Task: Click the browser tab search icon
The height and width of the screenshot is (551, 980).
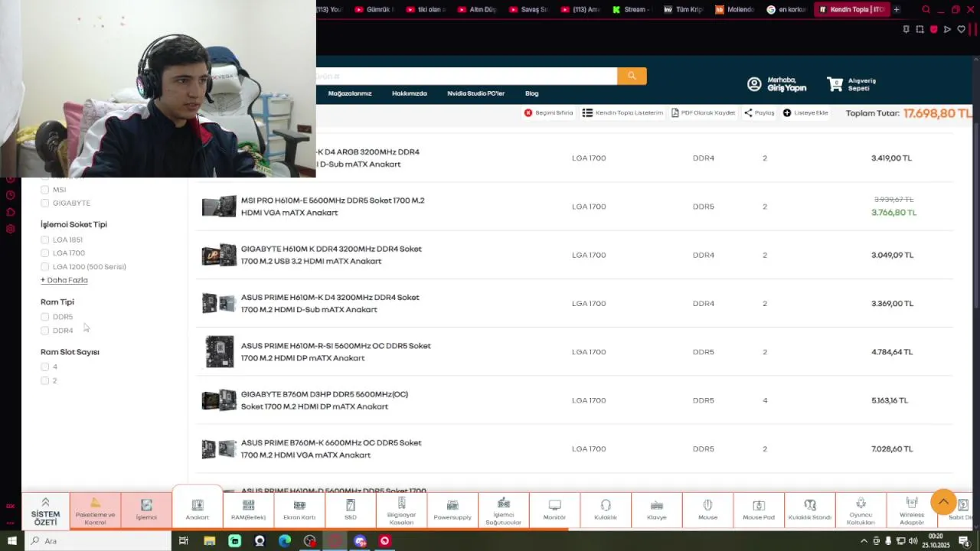Action: (926, 9)
